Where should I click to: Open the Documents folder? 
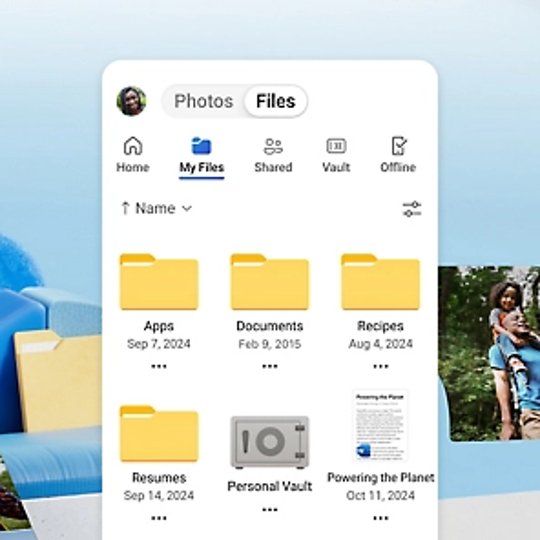point(270,282)
